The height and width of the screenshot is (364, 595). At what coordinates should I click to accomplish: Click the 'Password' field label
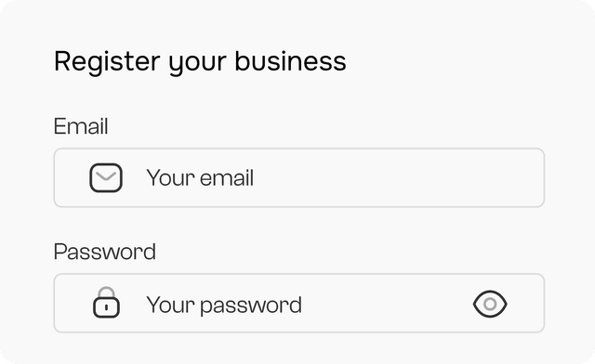tap(105, 252)
